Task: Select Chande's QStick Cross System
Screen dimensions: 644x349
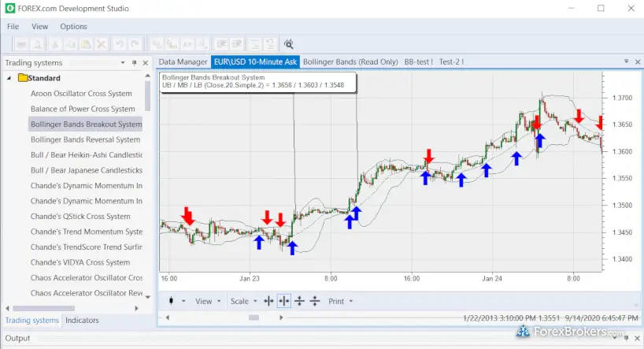Action: tap(80, 216)
